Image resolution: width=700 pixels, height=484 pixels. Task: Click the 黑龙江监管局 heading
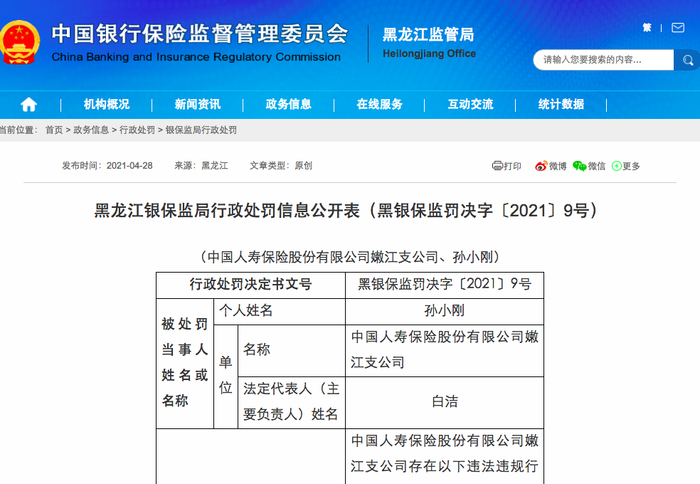428,34
